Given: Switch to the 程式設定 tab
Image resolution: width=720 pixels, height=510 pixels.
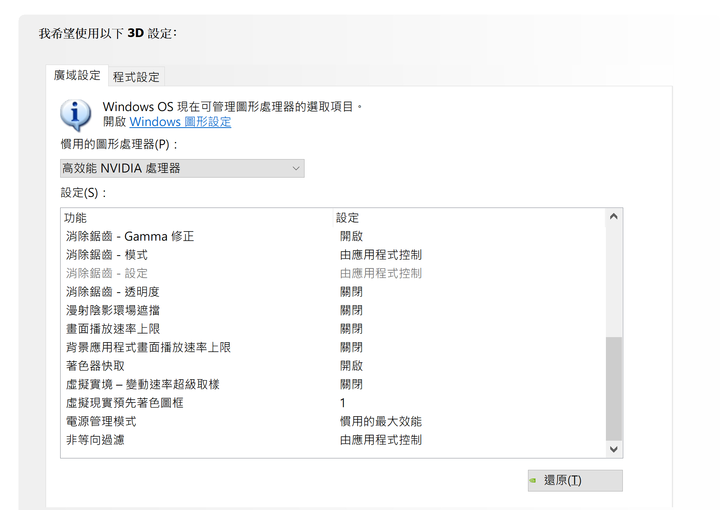Looking at the screenshot, I should click(136, 76).
